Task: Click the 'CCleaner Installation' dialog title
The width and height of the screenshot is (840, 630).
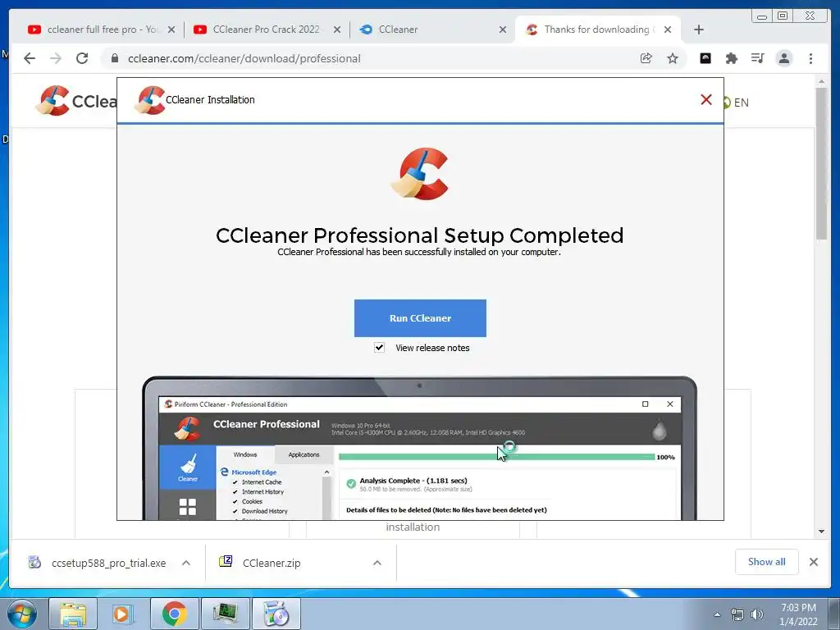Action: (x=210, y=99)
